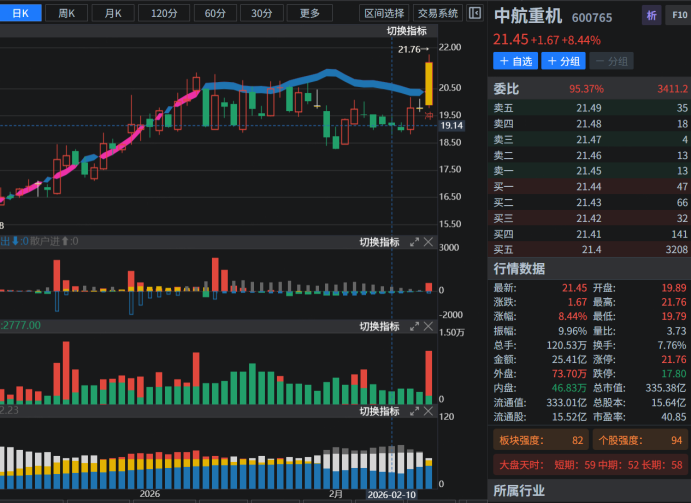This screenshot has width=691, height=503.
Task: Select the monthly K-line (月K) tab
Action: 113,13
